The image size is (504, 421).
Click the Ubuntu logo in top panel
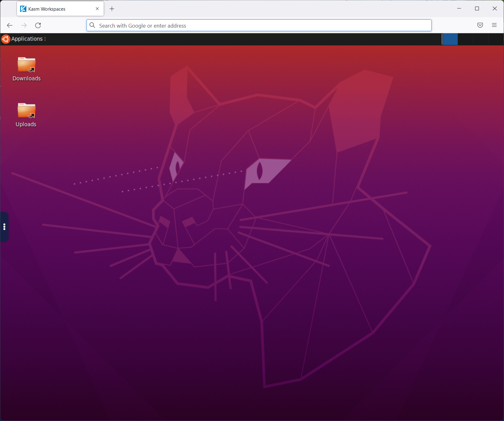[x=6, y=39]
